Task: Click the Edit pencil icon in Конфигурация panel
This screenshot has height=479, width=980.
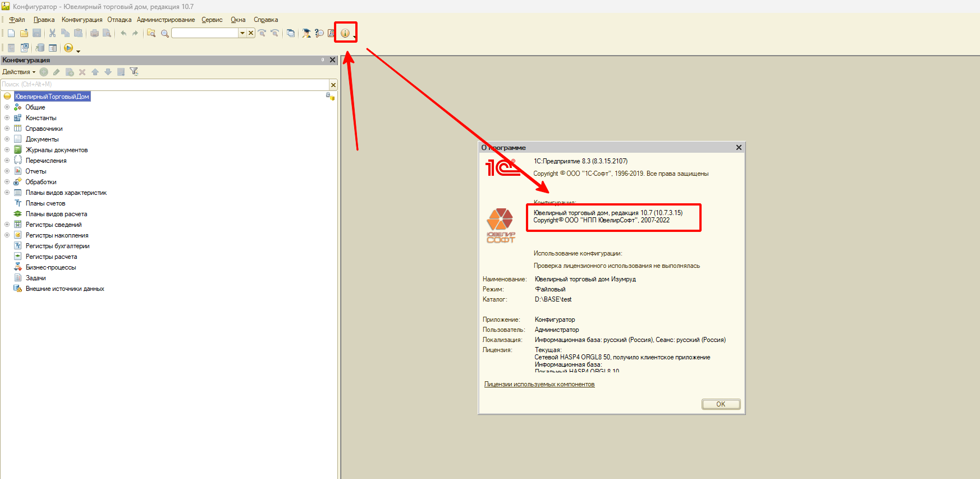Action: [56, 72]
